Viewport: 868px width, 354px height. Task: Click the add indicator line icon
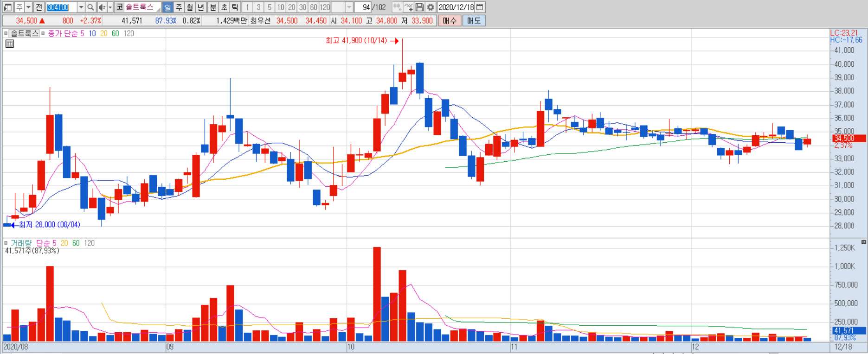coord(408,7)
